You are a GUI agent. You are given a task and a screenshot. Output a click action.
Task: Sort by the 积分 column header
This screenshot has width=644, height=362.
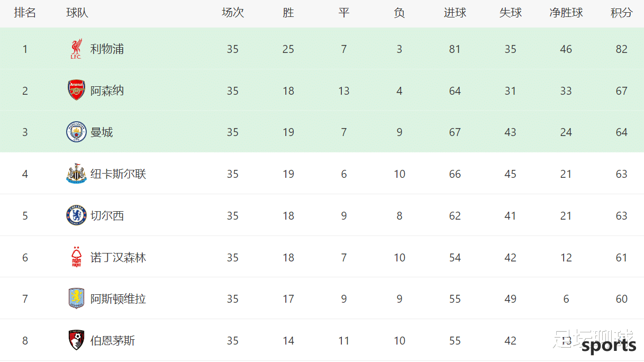point(621,13)
